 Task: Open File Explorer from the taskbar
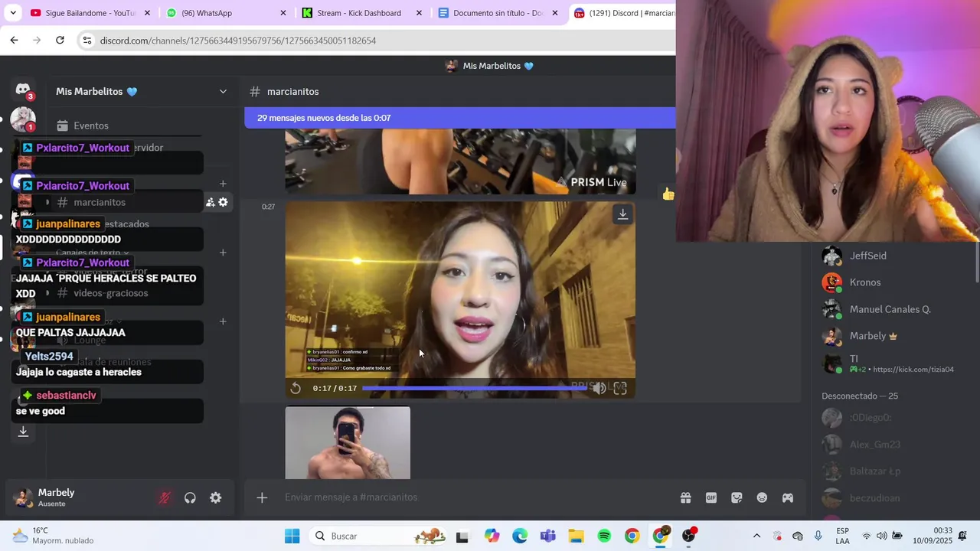[x=576, y=536]
